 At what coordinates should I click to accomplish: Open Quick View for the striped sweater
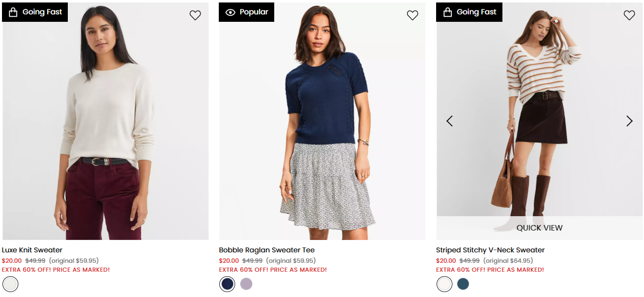[539, 228]
